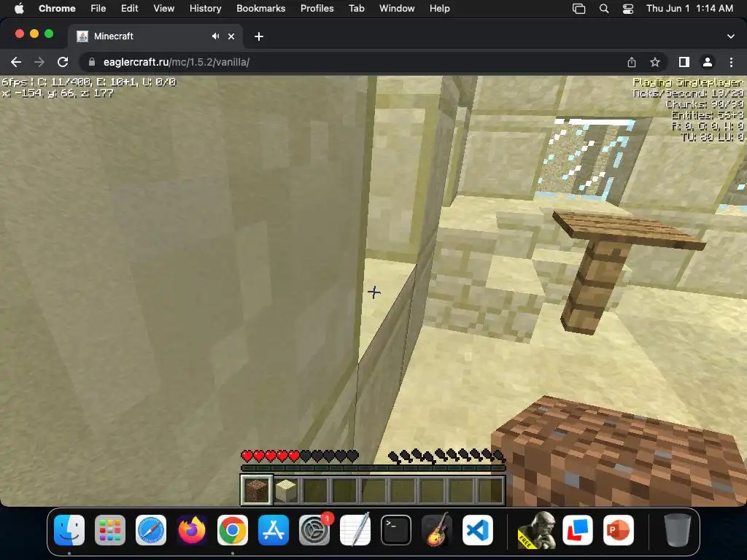The width and height of the screenshot is (747, 560).
Task: Bookmark this page with the star icon
Action: coord(655,62)
